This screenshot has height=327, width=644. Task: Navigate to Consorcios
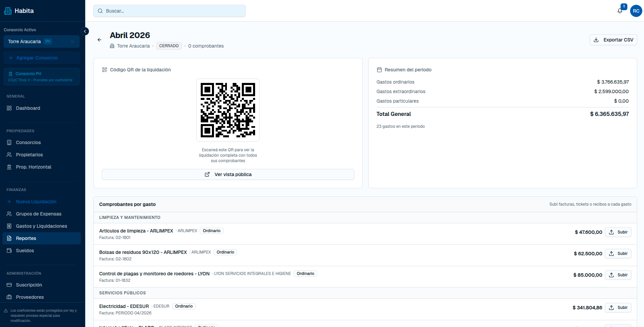coord(41,142)
